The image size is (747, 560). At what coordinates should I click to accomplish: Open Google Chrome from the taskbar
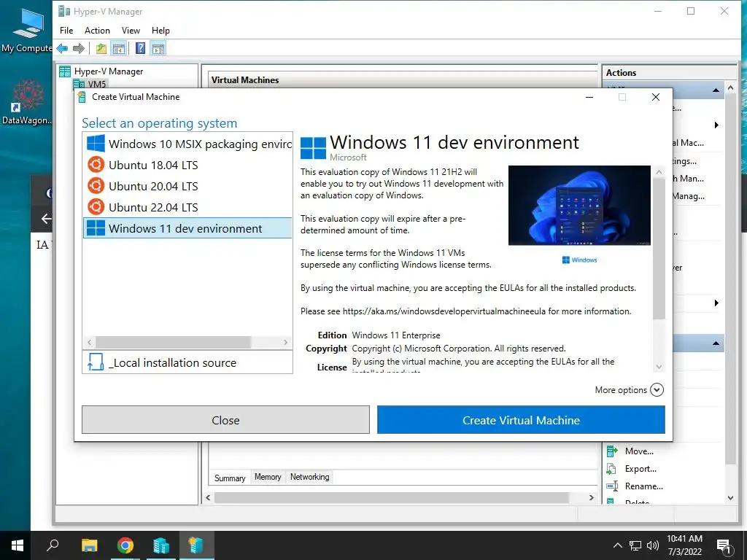(125, 545)
